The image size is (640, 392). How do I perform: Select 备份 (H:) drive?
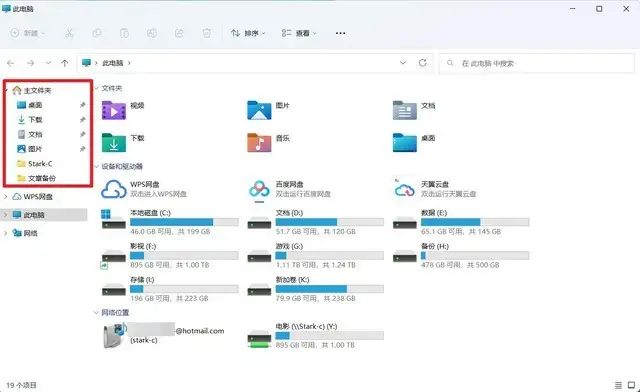click(x=461, y=256)
